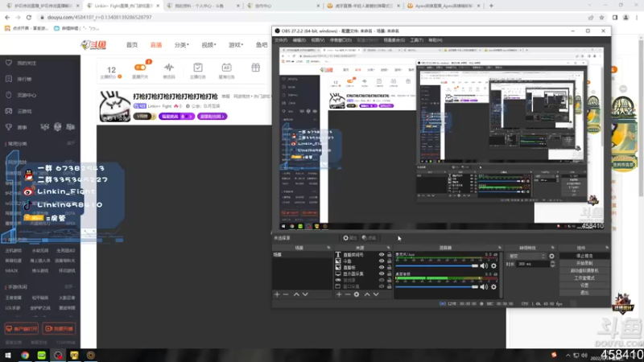Open scene transition type dropdown in OBS

click(x=527, y=256)
